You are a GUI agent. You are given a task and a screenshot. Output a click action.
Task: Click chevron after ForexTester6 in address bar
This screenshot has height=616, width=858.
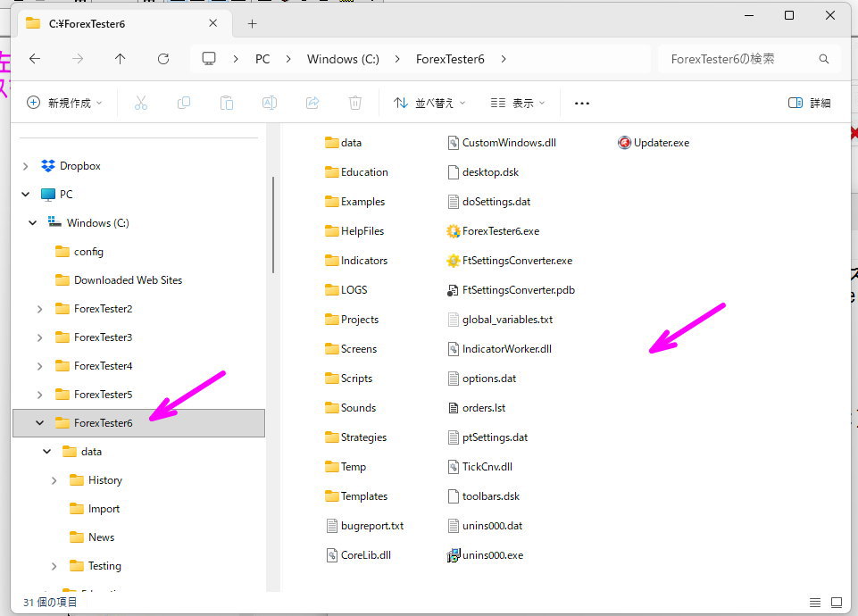click(504, 59)
